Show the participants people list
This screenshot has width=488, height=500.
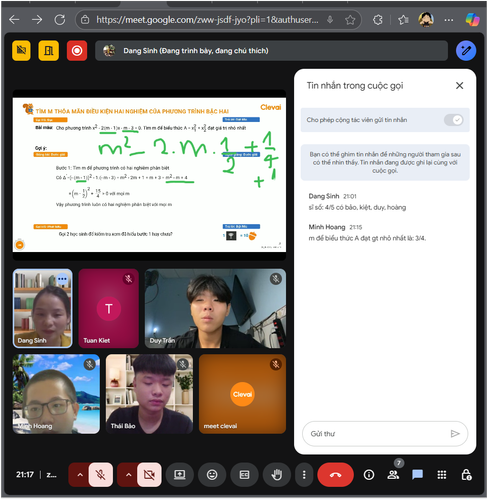tap(393, 475)
